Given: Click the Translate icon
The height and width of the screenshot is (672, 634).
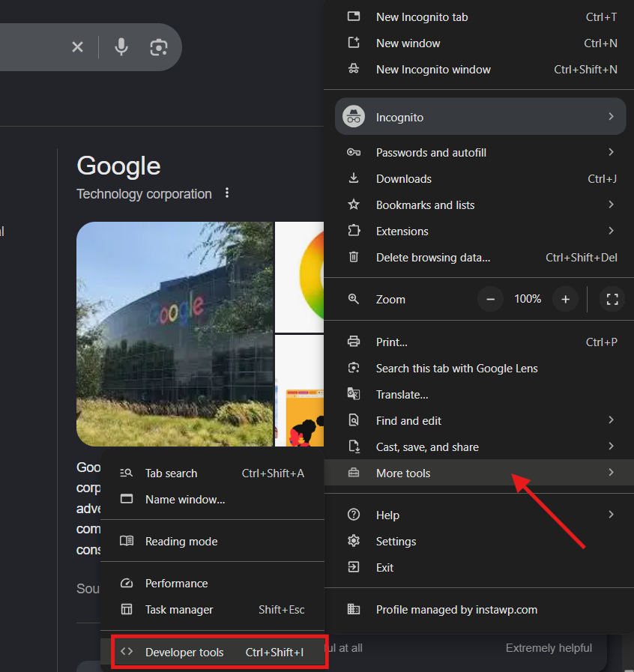Looking at the screenshot, I should click(354, 394).
